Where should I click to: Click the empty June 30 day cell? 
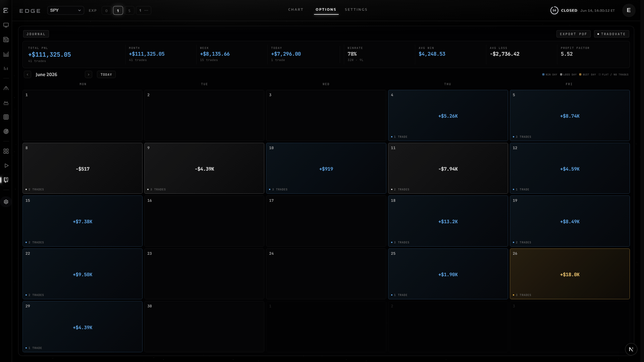[x=204, y=327]
